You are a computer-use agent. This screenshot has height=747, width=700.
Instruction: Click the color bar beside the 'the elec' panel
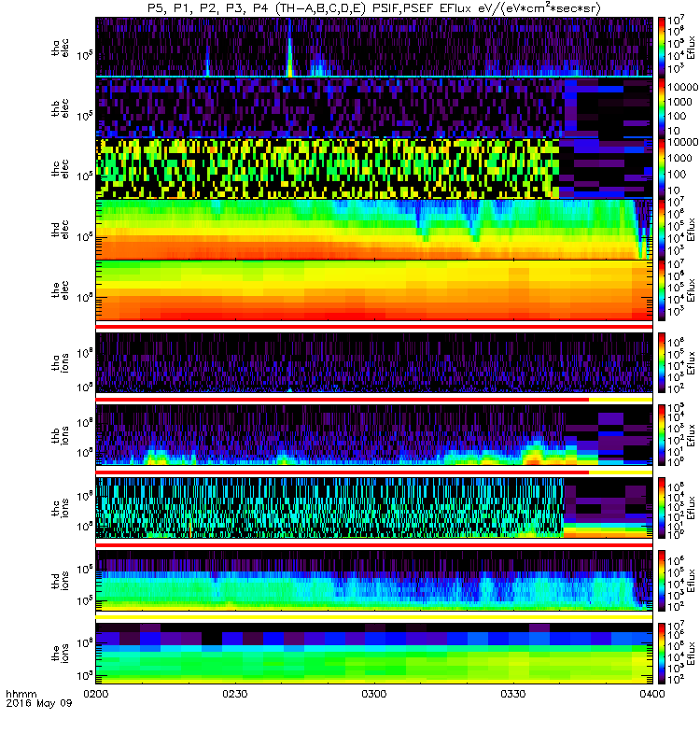662,290
